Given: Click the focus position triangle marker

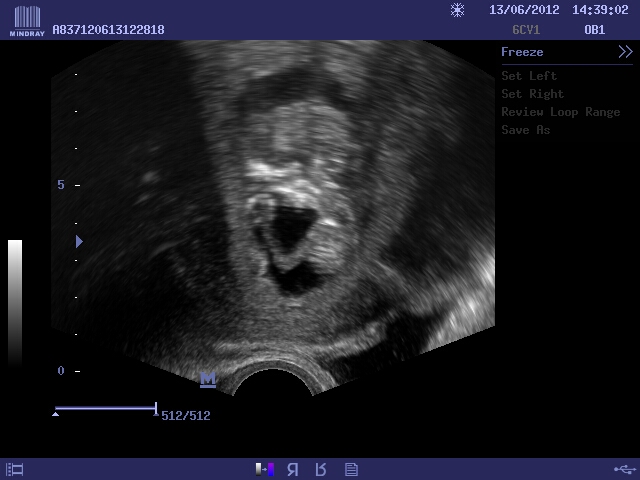Looking at the screenshot, I should pyautogui.click(x=79, y=241).
